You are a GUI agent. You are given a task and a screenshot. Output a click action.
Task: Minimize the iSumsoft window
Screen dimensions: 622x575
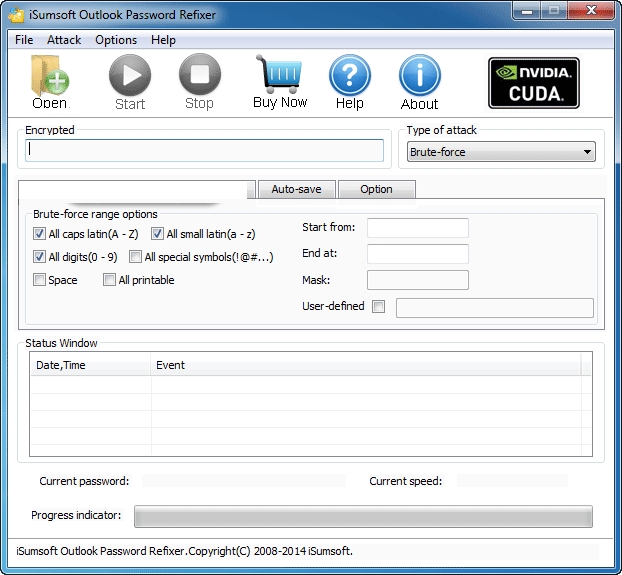click(527, 11)
